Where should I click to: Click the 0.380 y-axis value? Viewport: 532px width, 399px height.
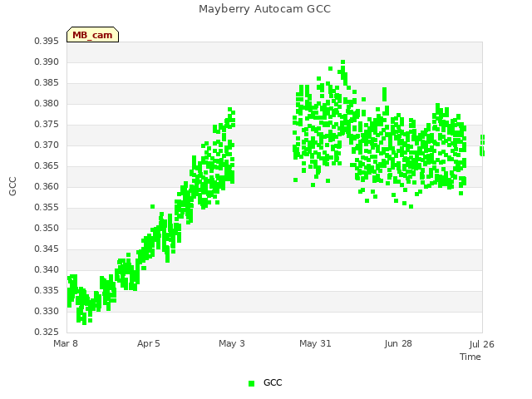[x=47, y=103]
